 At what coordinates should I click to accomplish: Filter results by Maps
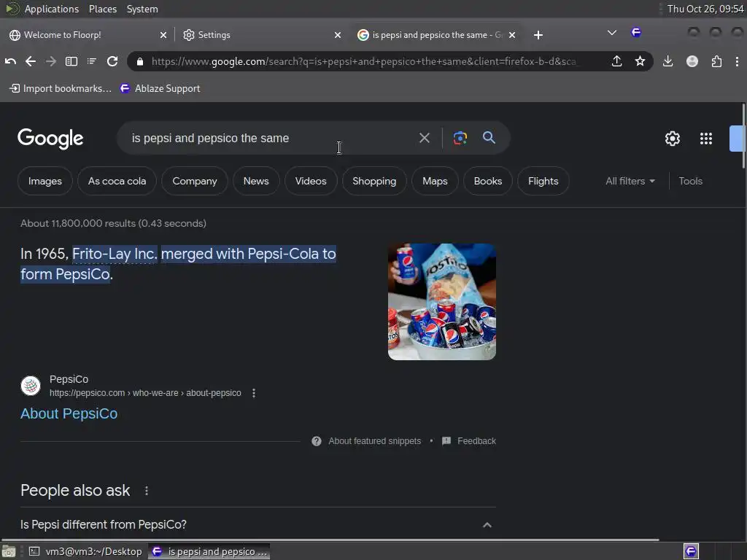coord(435,182)
